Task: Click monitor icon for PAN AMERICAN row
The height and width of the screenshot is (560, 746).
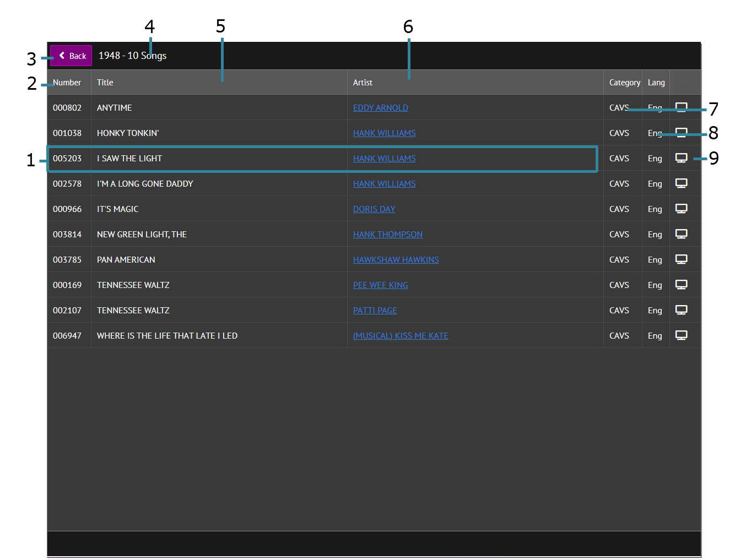Action: (681, 259)
